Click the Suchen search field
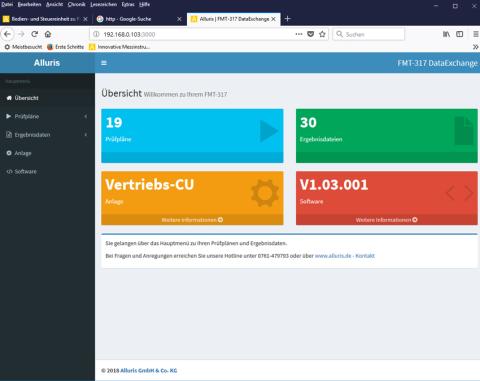 click(368, 34)
